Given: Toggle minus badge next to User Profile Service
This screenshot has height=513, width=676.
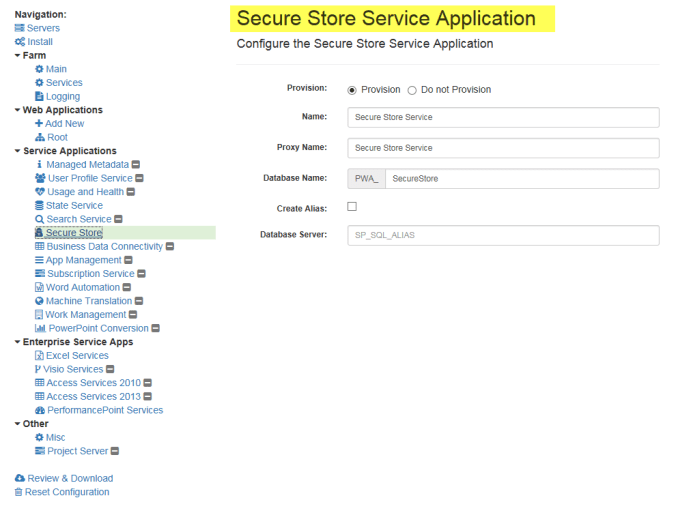Looking at the screenshot, I should click(x=139, y=178).
